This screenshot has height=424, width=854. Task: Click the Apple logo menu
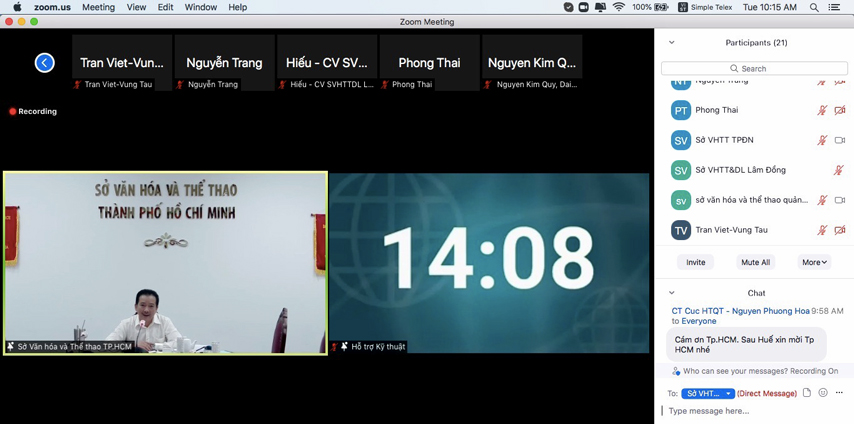coord(17,7)
